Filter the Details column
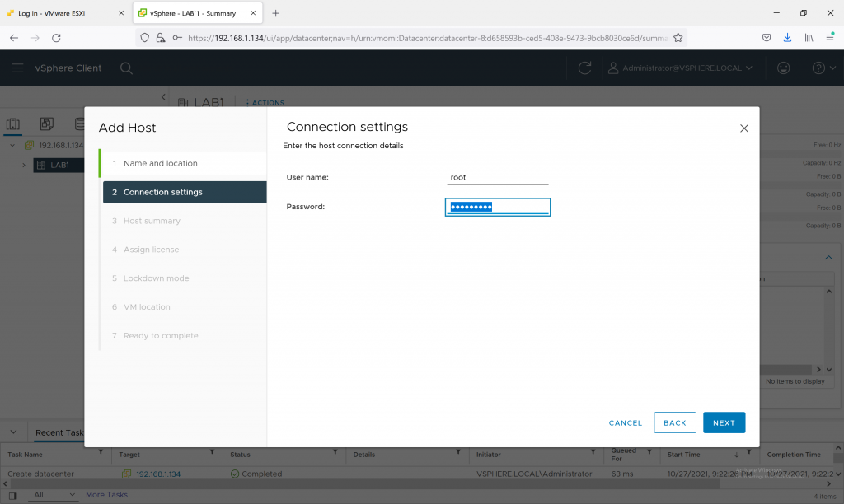This screenshot has height=504, width=844. coord(458,452)
